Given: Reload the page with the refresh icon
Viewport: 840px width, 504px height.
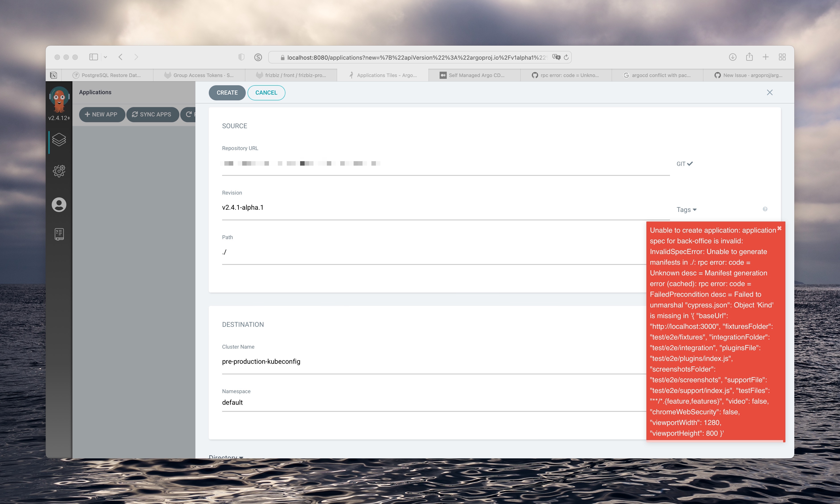Looking at the screenshot, I should (x=566, y=57).
